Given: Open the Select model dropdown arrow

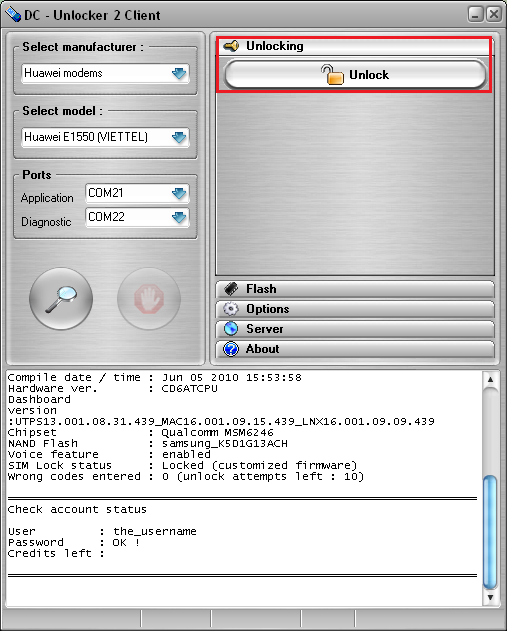Looking at the screenshot, I should point(179,137).
